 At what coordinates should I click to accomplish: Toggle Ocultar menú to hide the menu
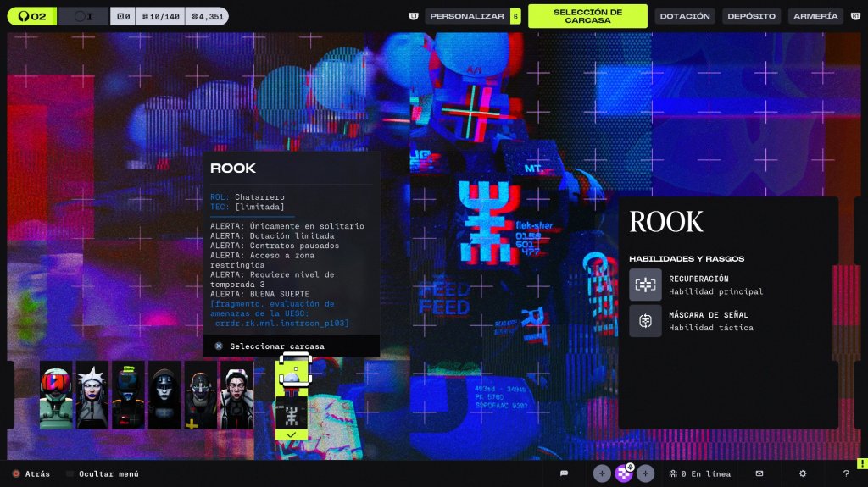[108, 473]
